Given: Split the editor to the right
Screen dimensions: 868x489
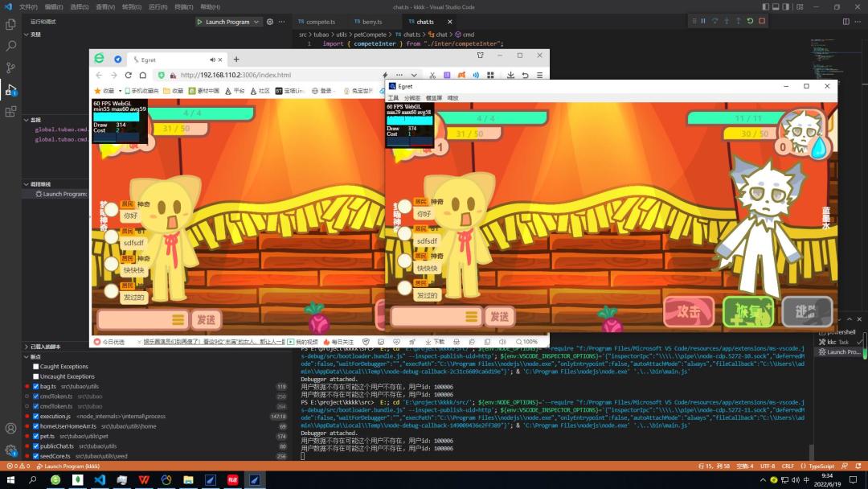Looking at the screenshot, I should click(845, 22).
